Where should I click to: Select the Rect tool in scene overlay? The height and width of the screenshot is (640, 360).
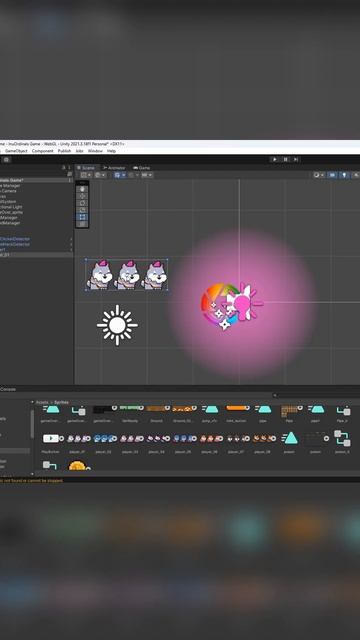[82, 217]
